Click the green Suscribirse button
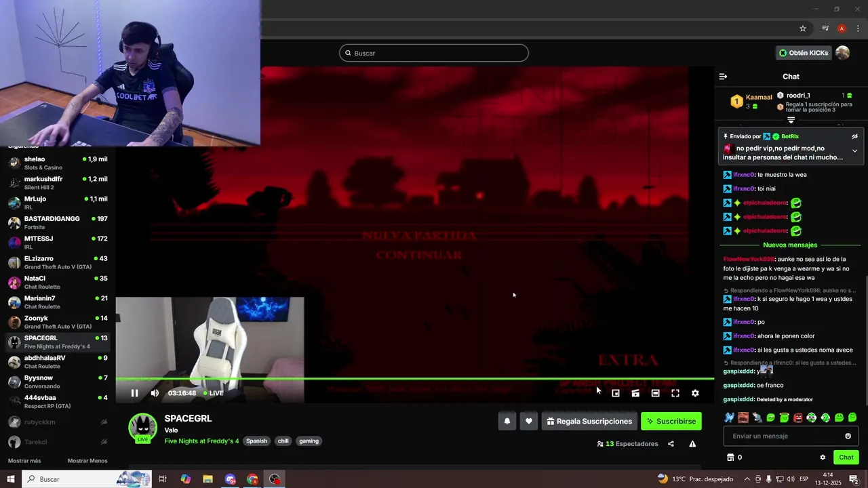868x488 pixels. (x=671, y=421)
